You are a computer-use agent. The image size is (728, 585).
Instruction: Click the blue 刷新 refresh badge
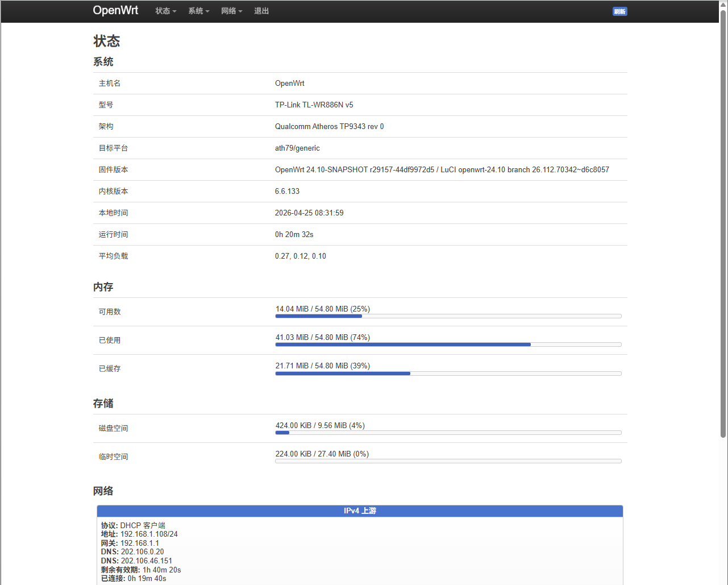[x=619, y=11]
